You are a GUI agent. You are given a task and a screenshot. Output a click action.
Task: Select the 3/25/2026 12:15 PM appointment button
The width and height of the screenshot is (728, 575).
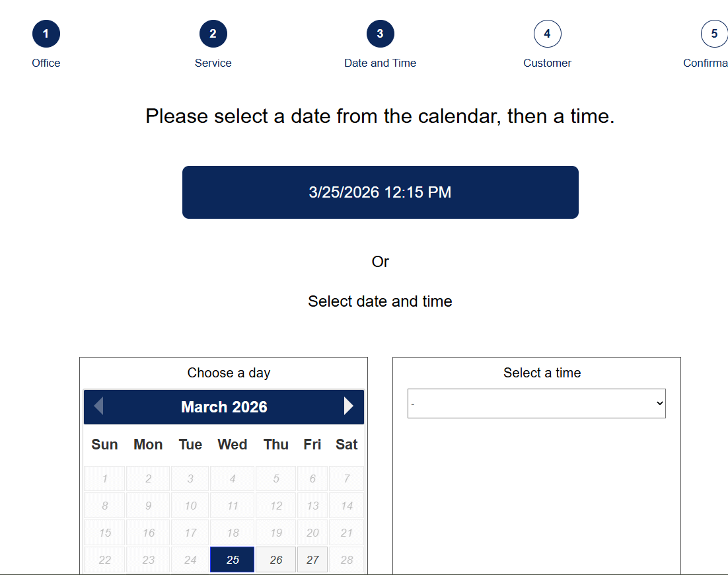pos(380,192)
